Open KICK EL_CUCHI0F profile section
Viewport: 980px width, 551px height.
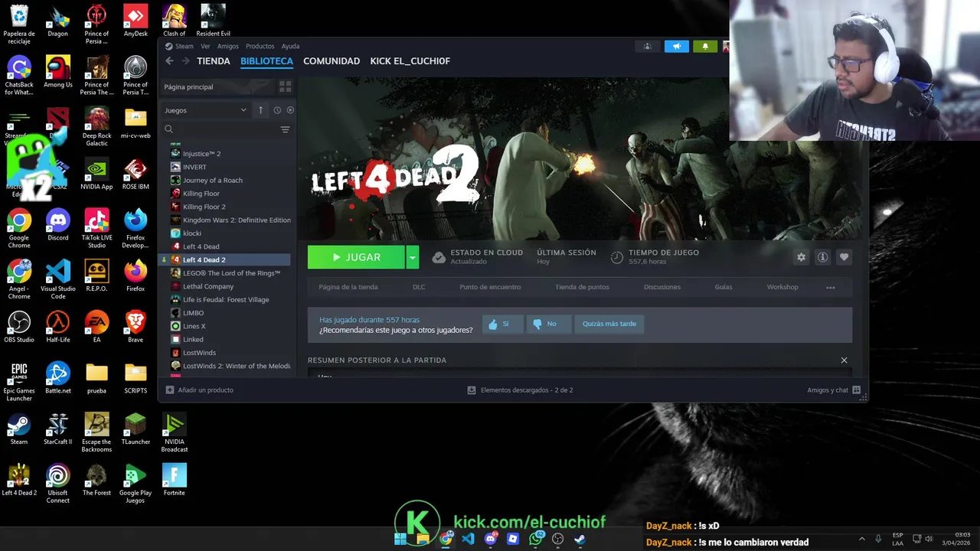410,61
